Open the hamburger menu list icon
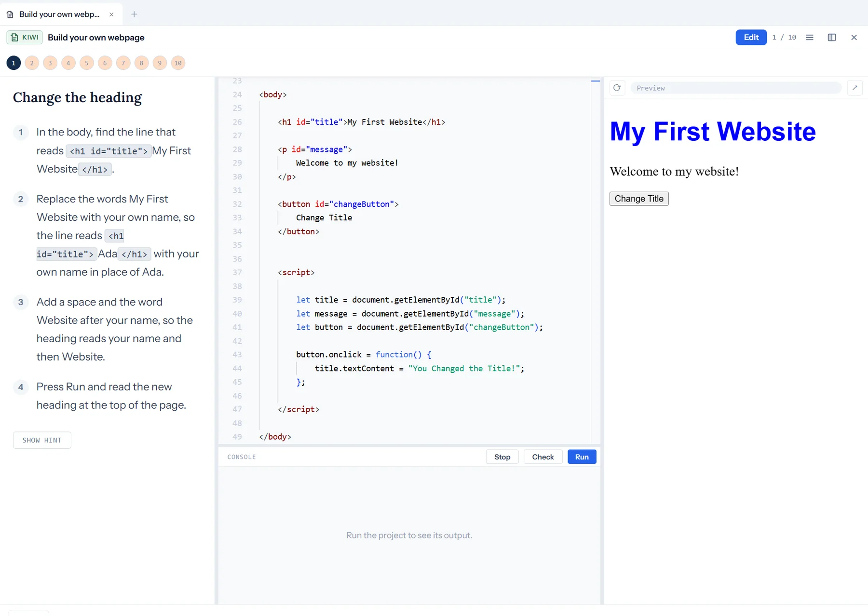This screenshot has width=868, height=616. coord(810,37)
